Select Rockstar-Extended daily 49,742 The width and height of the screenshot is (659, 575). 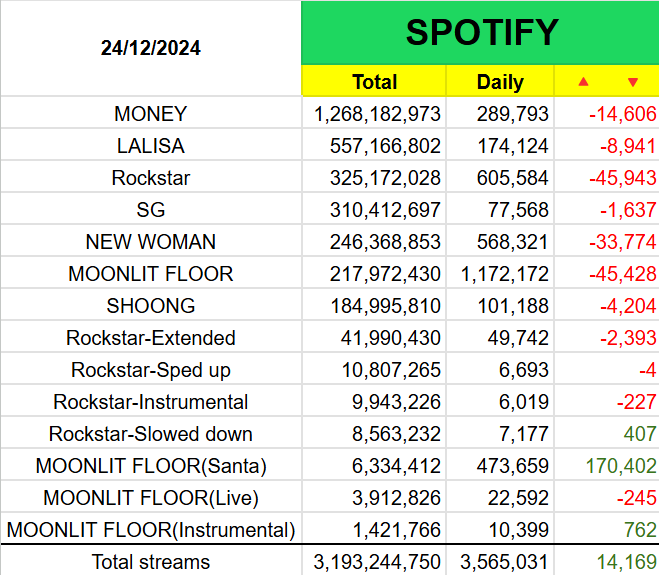500,338
